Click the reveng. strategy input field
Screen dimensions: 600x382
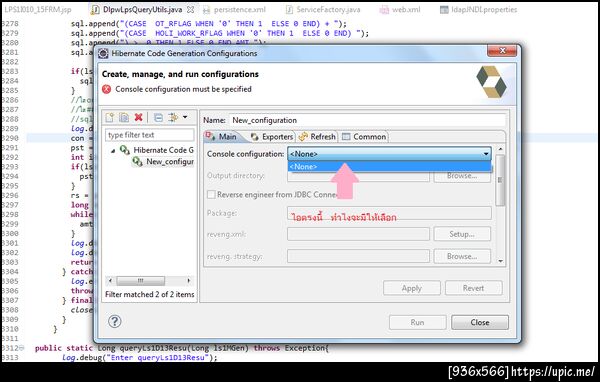point(358,256)
